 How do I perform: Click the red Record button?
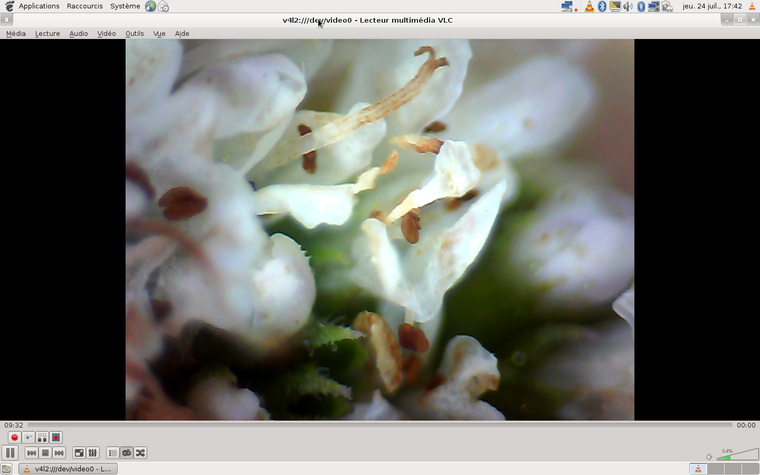click(14, 438)
